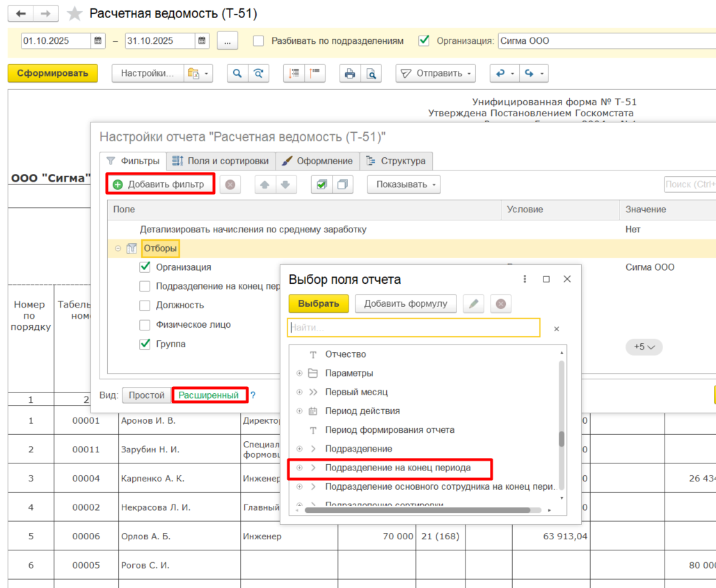Click the magnifier search icon in report toolbar
This screenshot has width=716, height=588.
pyautogui.click(x=237, y=73)
